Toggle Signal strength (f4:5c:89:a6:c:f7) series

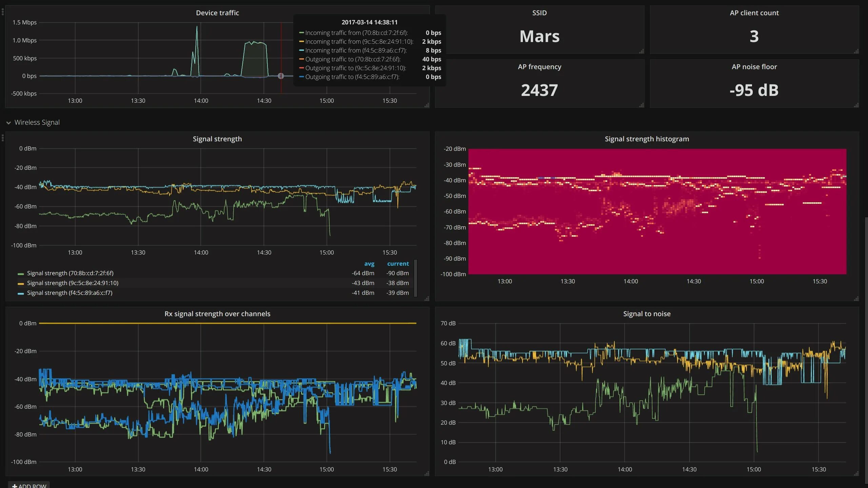[70, 293]
